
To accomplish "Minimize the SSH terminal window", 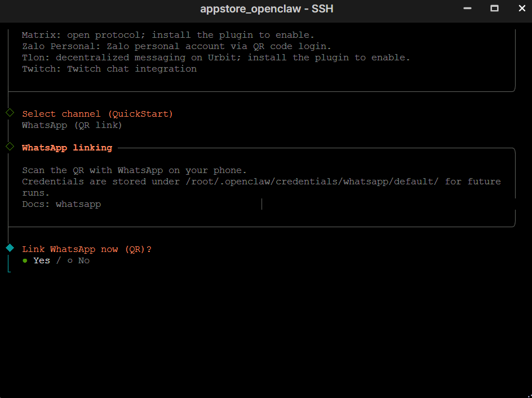I will tap(467, 8).
